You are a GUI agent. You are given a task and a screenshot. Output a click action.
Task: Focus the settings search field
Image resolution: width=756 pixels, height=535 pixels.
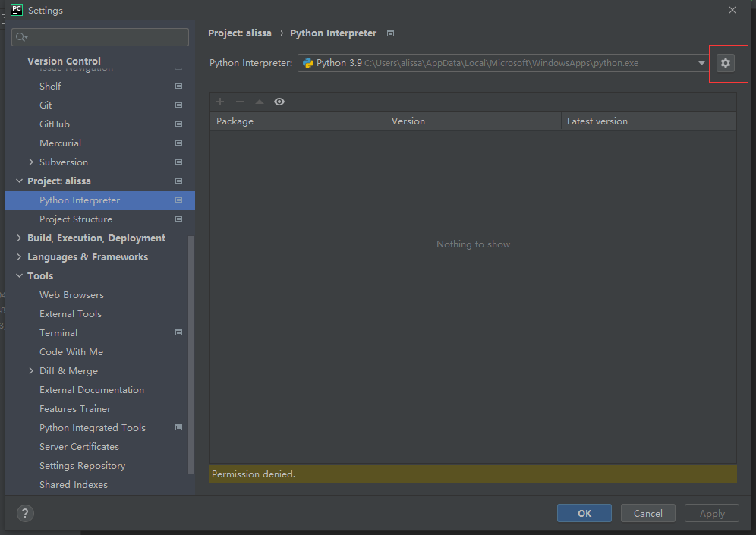click(x=100, y=37)
